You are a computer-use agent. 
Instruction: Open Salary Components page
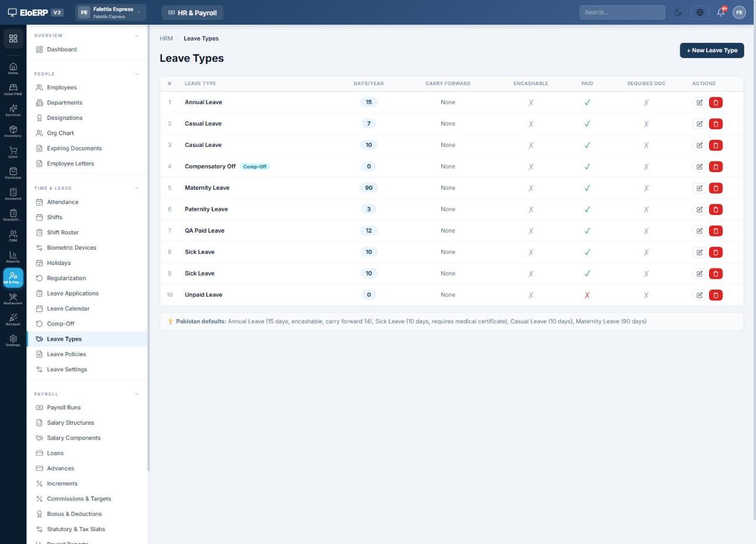(x=87, y=438)
